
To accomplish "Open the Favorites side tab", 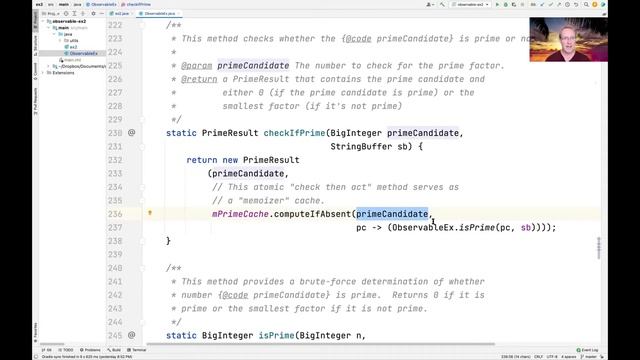I will [x=36, y=332].
